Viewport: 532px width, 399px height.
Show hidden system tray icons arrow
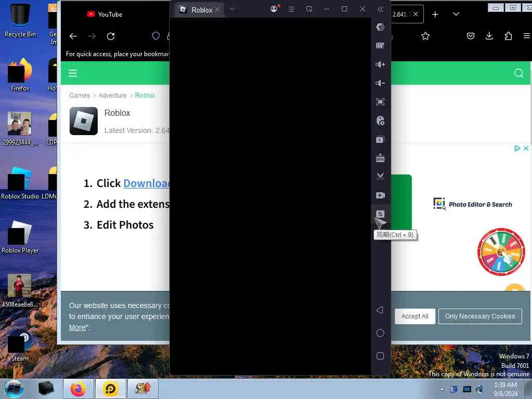[x=442, y=389]
